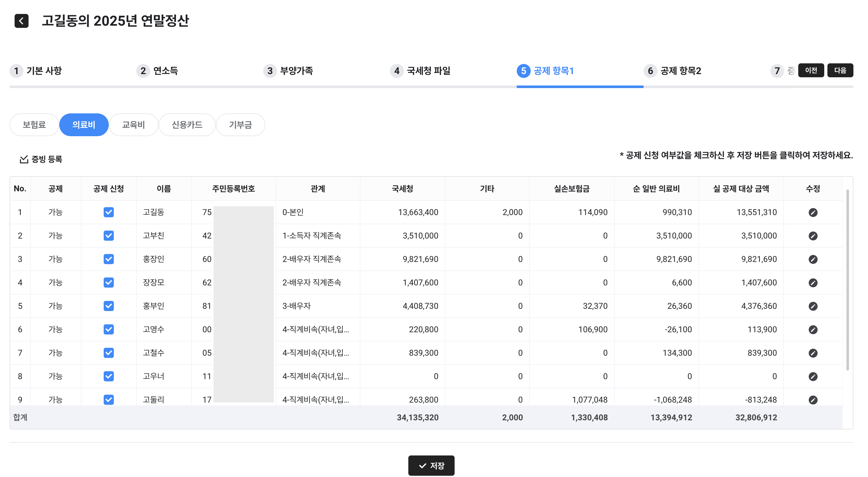This screenshot has height=477, width=868.
Task: Edit the 고영수 row entry
Action: pyautogui.click(x=813, y=329)
